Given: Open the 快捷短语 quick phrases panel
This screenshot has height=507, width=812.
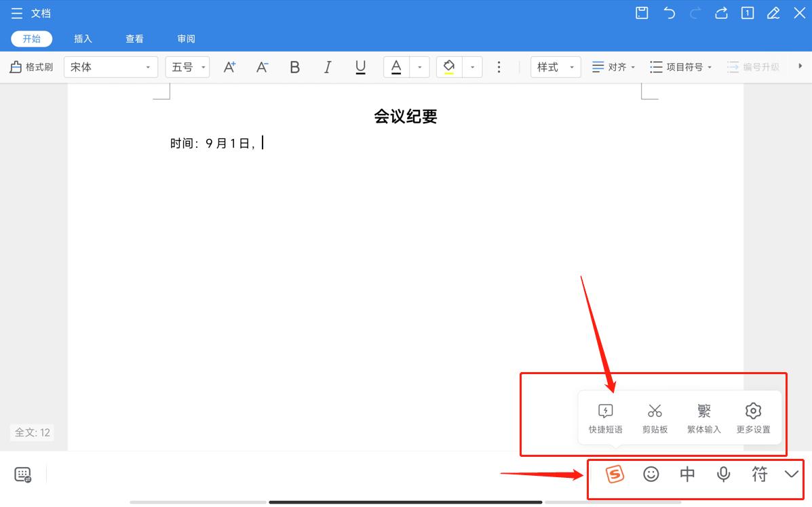Looking at the screenshot, I should tap(604, 416).
